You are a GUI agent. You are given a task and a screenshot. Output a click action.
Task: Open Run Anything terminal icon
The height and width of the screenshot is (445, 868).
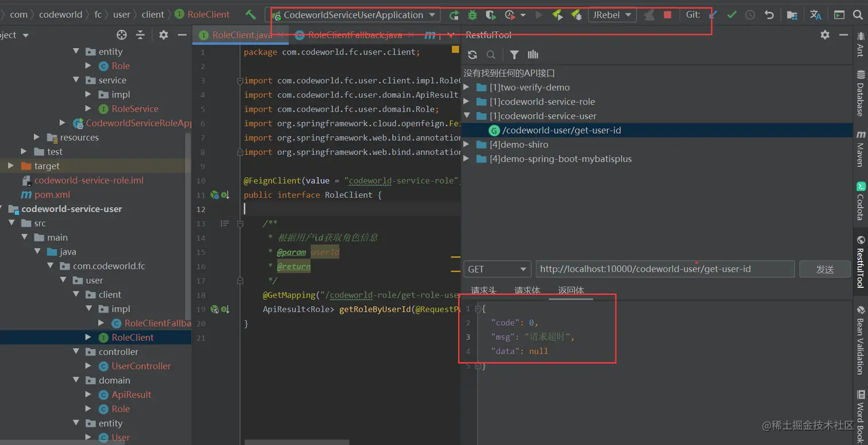(x=839, y=15)
